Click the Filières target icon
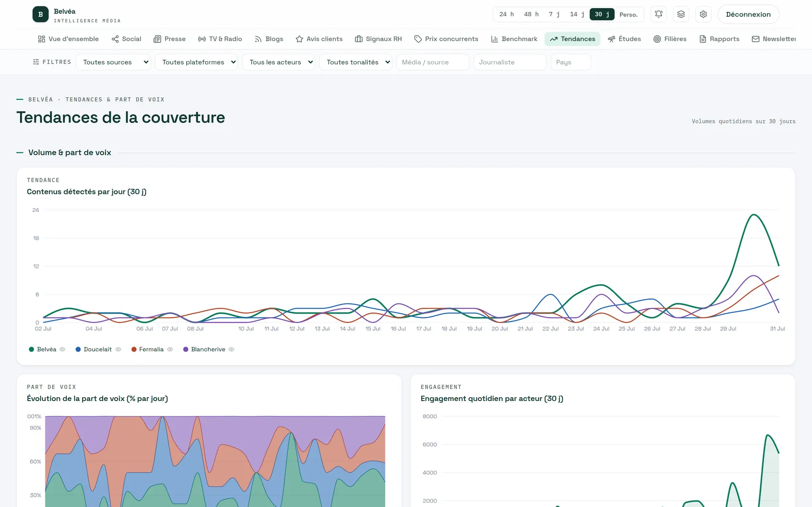The height and width of the screenshot is (507, 812). tap(657, 39)
